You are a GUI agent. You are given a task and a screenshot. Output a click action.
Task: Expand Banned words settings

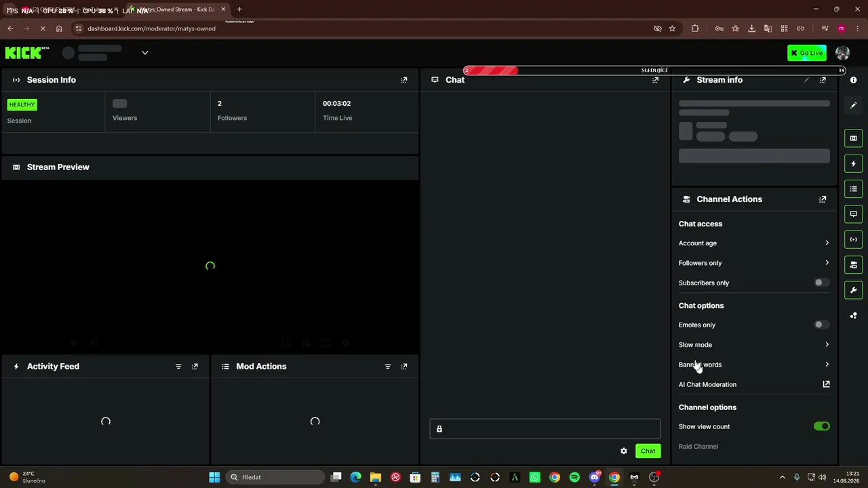(x=754, y=365)
